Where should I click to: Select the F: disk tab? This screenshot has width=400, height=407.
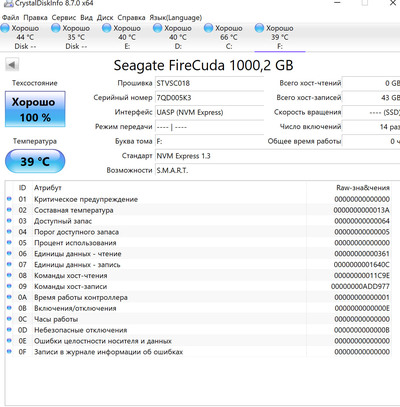coord(280,37)
